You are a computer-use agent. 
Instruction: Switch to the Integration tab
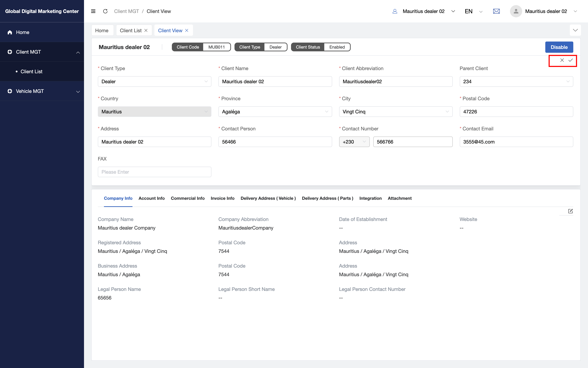370,198
